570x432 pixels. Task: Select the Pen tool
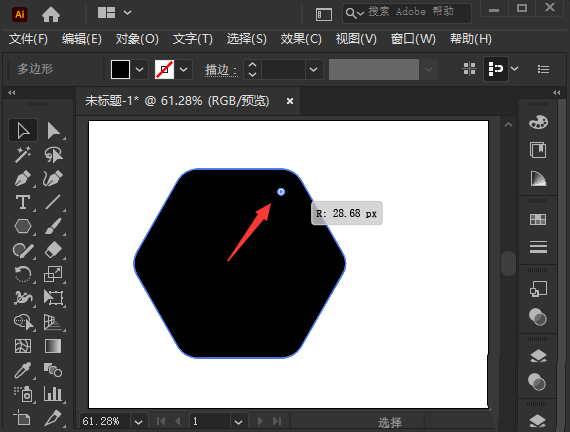pos(23,179)
